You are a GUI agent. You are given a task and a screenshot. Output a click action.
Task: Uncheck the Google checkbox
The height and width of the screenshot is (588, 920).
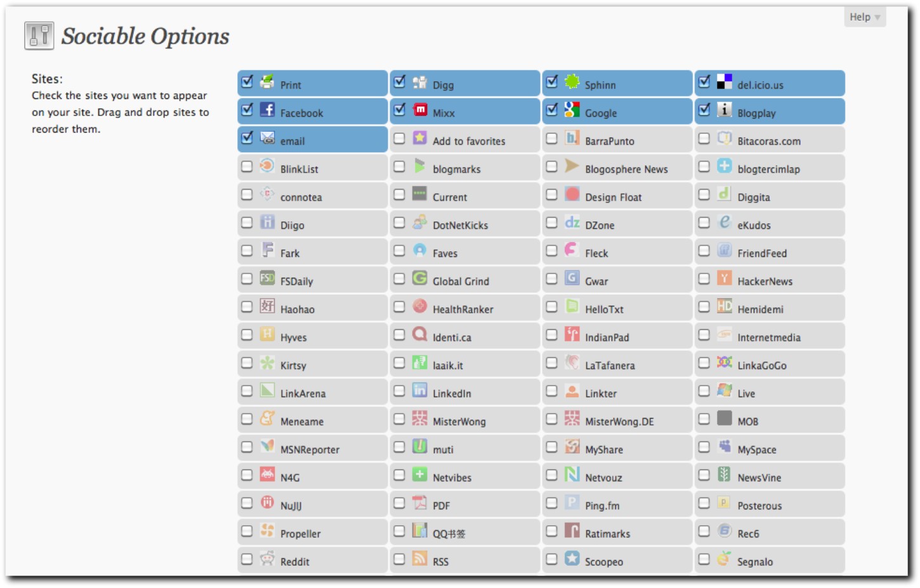(x=552, y=110)
